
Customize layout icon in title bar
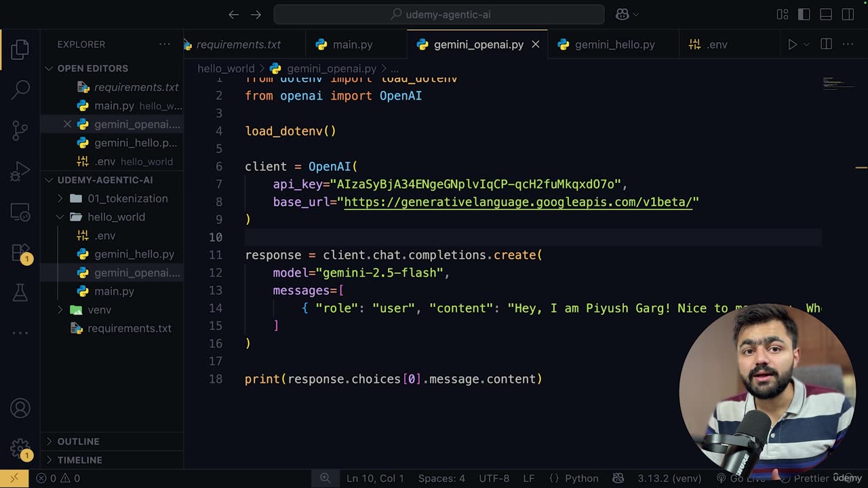(x=783, y=14)
